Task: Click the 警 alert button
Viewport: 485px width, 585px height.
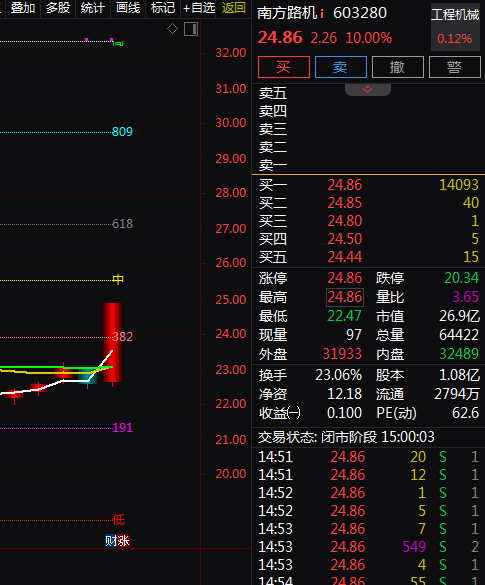Action: pos(455,67)
